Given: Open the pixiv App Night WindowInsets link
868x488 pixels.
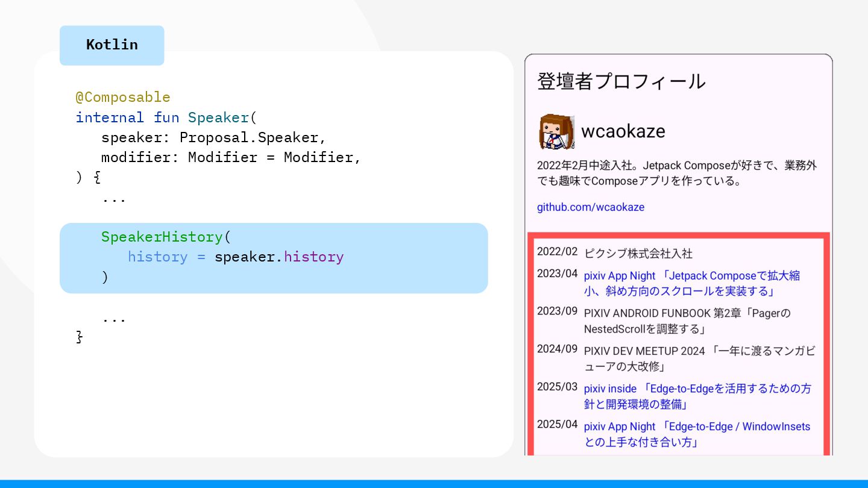Looking at the screenshot, I should click(697, 434).
